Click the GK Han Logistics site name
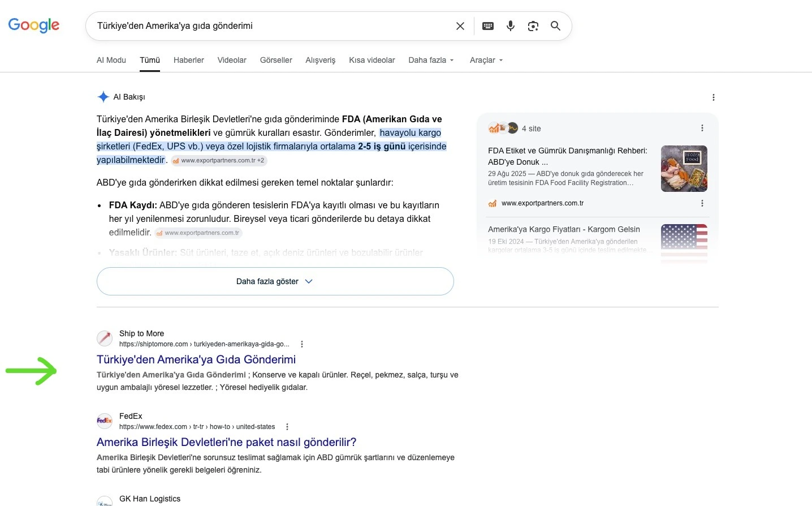The height and width of the screenshot is (506, 812). click(x=150, y=499)
